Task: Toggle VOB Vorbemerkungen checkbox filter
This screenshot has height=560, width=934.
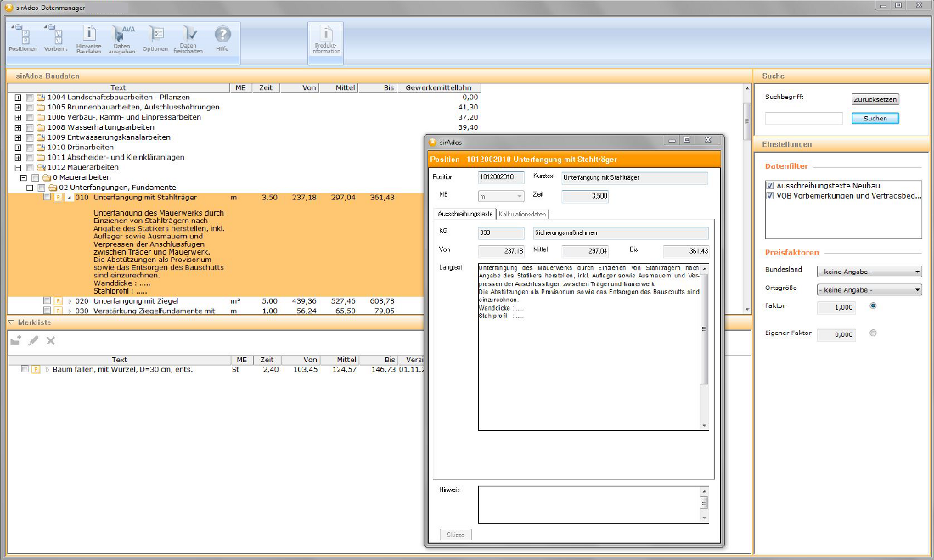Action: point(770,195)
